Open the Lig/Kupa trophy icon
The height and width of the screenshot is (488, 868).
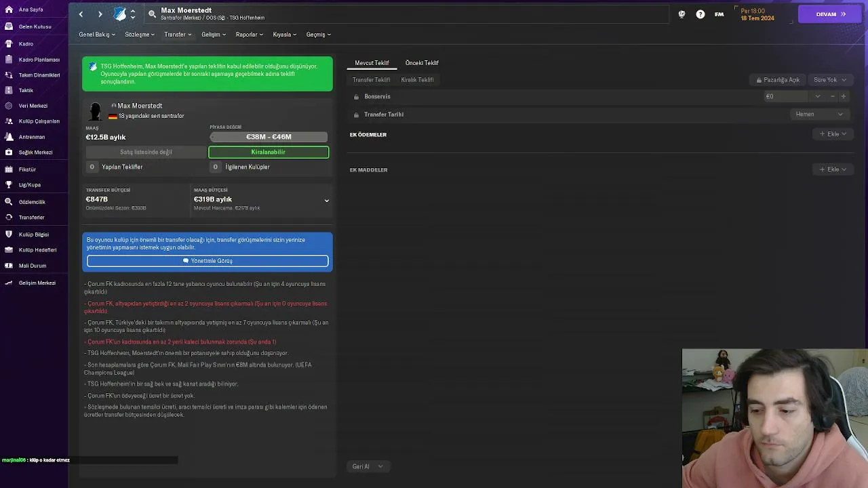pyautogui.click(x=9, y=184)
